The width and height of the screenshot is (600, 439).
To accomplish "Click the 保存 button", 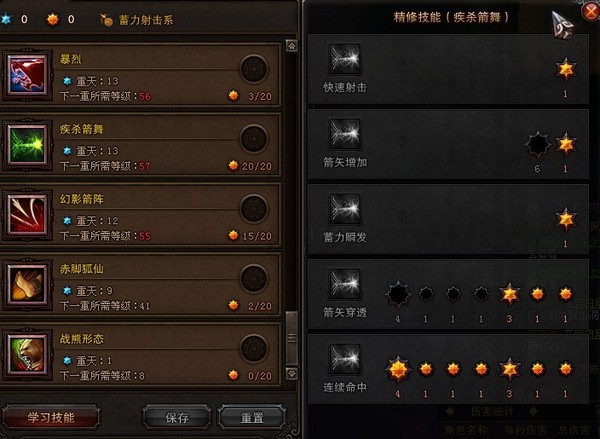I will click(177, 418).
